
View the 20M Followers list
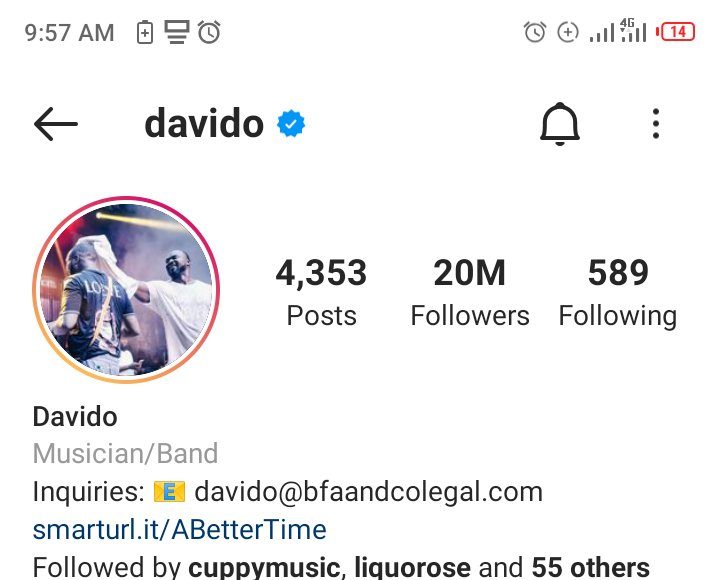point(470,292)
